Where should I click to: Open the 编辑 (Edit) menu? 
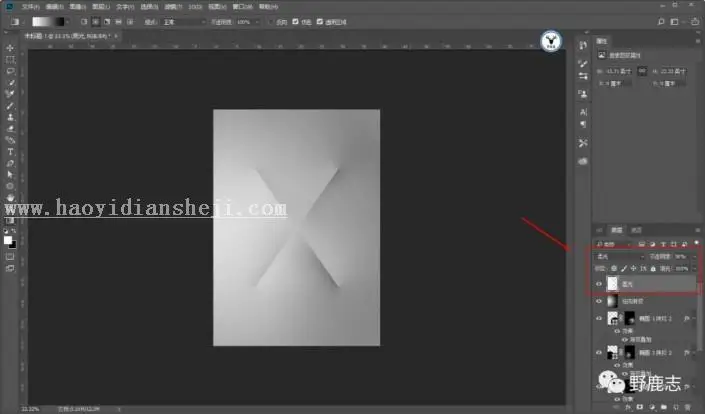coord(54,7)
